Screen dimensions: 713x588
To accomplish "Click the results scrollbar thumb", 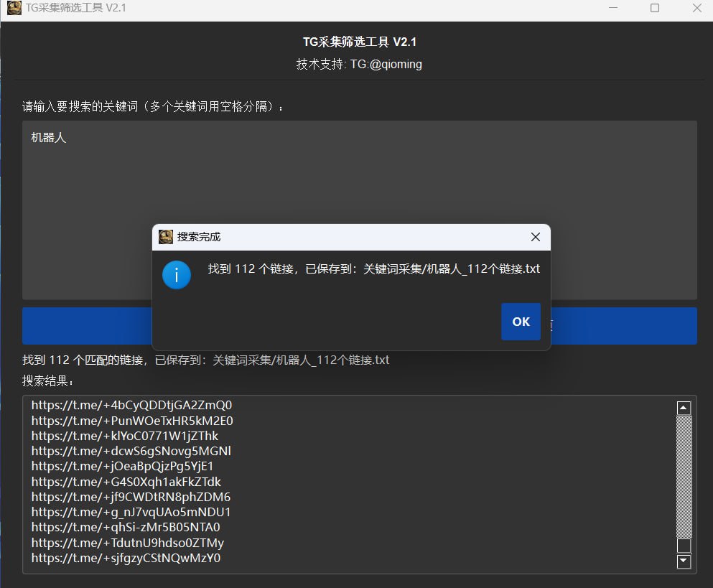I will pyautogui.click(x=684, y=546).
